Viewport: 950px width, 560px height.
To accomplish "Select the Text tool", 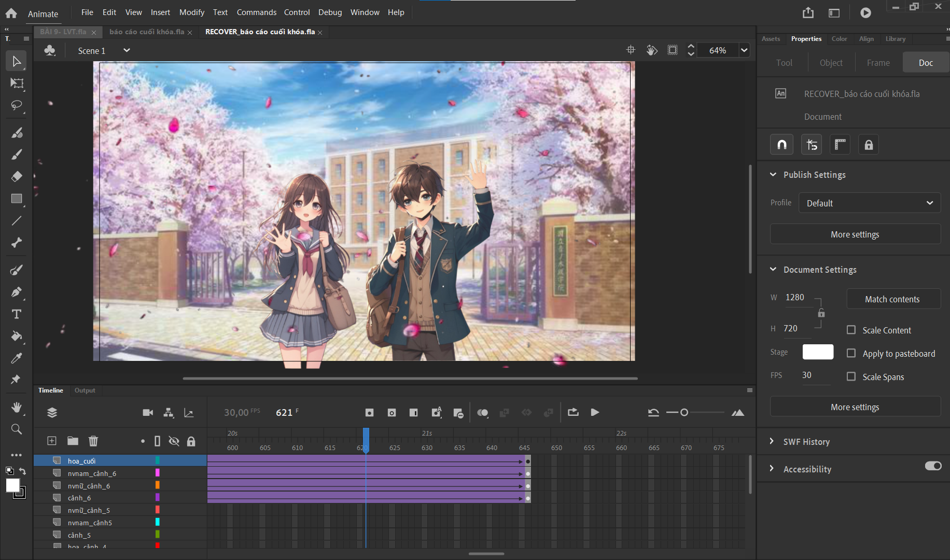I will click(17, 314).
